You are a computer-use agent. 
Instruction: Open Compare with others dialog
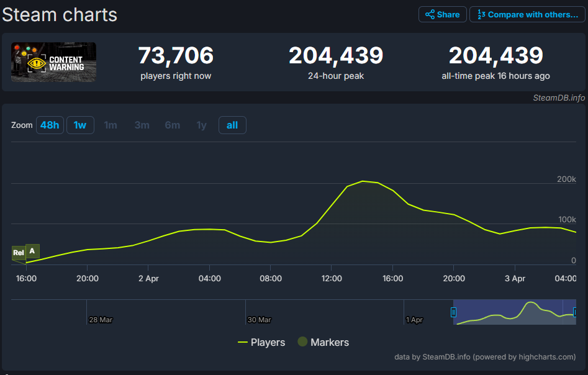point(527,15)
